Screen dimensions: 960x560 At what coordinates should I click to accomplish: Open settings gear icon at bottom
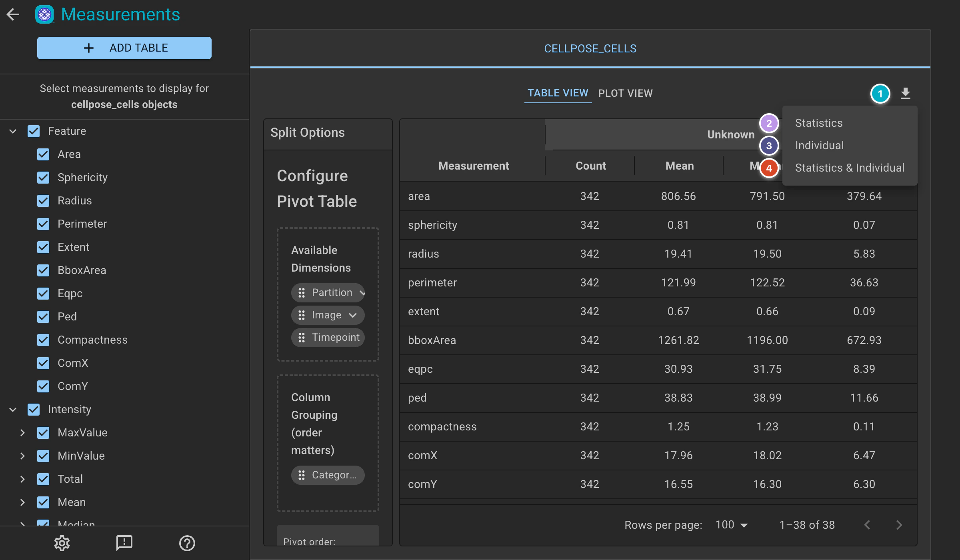62,543
